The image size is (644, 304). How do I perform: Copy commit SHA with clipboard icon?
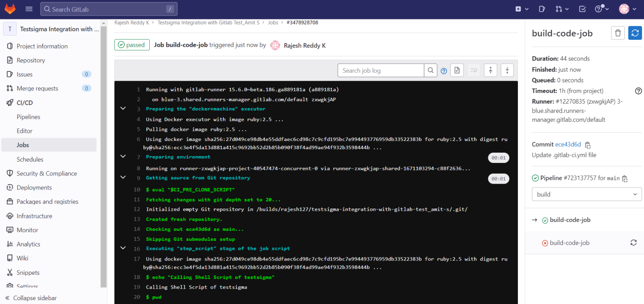(588, 145)
